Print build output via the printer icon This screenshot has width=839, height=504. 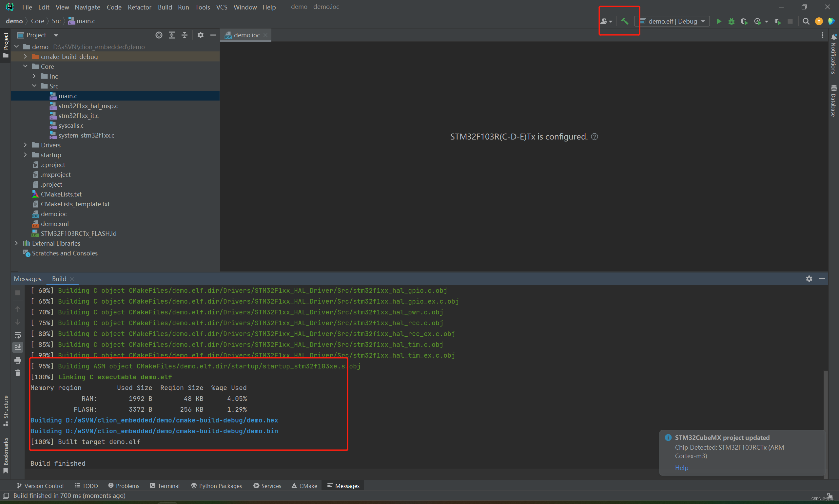click(18, 360)
